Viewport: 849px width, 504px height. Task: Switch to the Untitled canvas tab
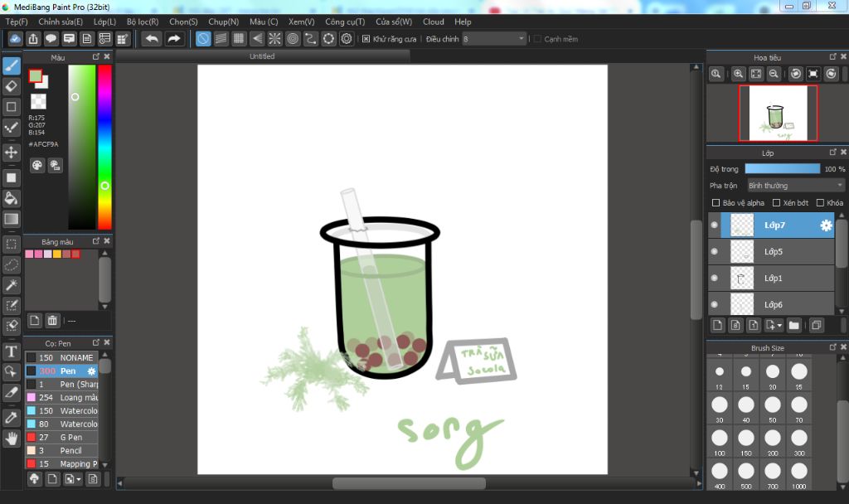[x=262, y=56]
